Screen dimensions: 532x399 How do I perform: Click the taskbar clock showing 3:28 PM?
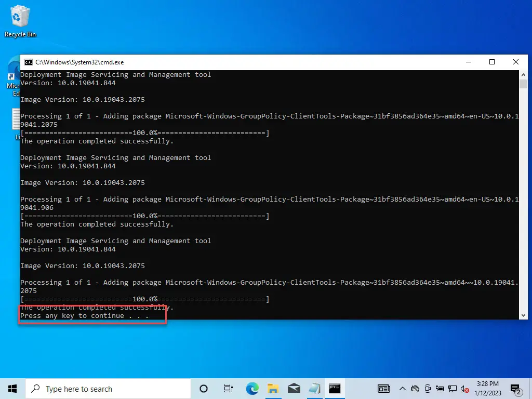click(487, 389)
